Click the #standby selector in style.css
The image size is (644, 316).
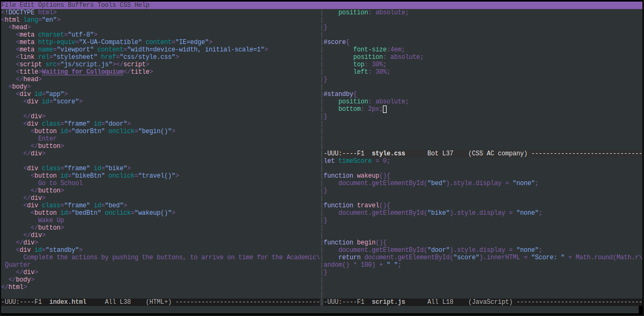(x=338, y=94)
